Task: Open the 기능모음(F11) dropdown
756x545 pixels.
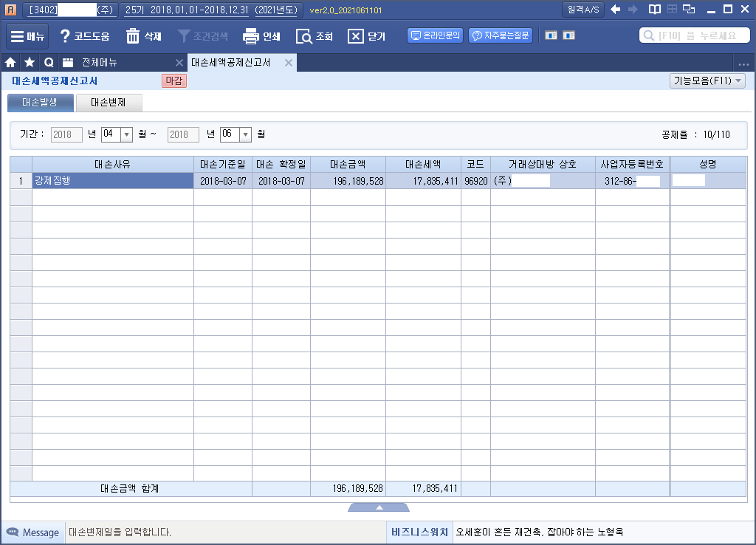Action: pos(707,81)
